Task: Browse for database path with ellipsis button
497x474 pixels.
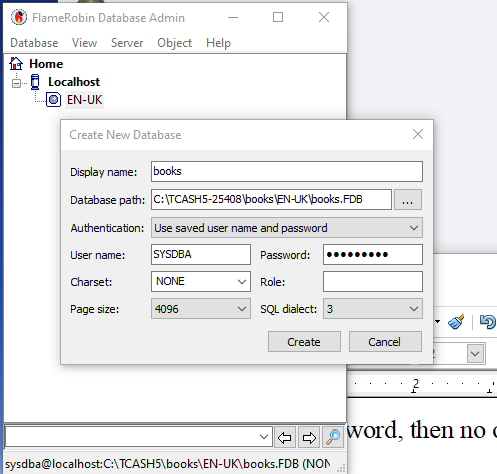Action: (408, 200)
